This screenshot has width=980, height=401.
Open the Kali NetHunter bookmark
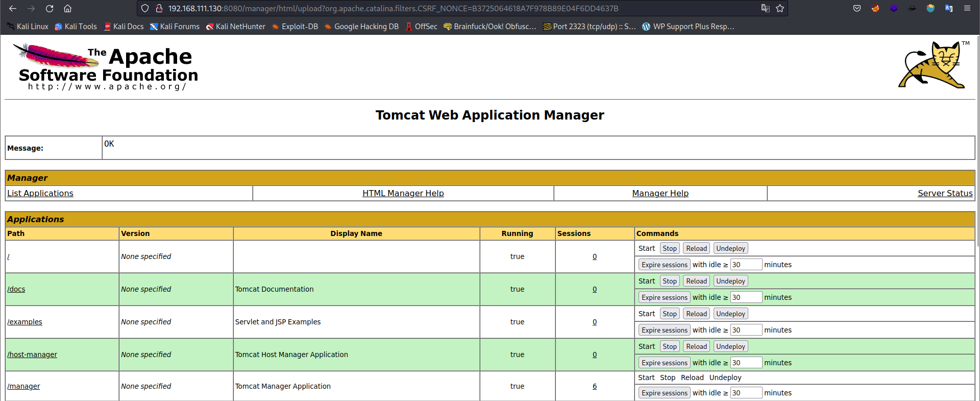pyautogui.click(x=235, y=27)
